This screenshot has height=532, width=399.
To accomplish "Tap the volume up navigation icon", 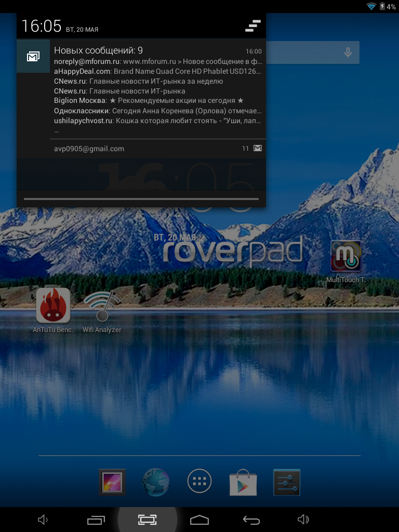I will 303,520.
